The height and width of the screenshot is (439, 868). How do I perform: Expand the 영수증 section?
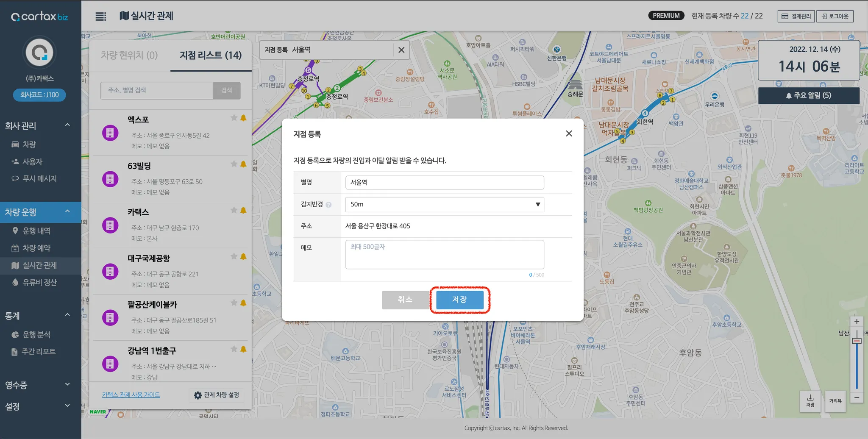pos(67,384)
